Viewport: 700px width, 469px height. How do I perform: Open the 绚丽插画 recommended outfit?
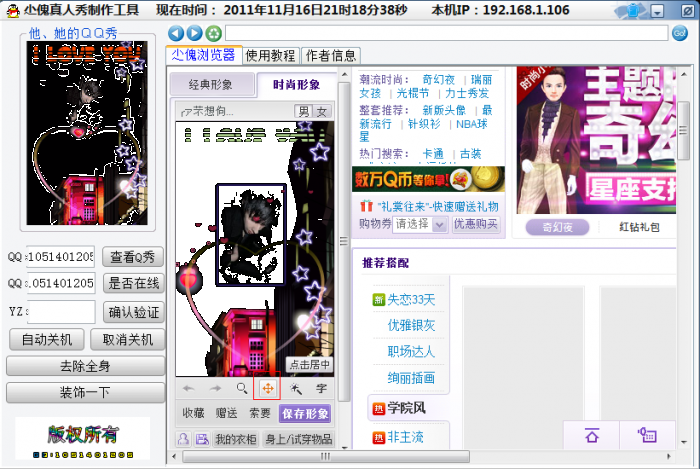click(411, 378)
